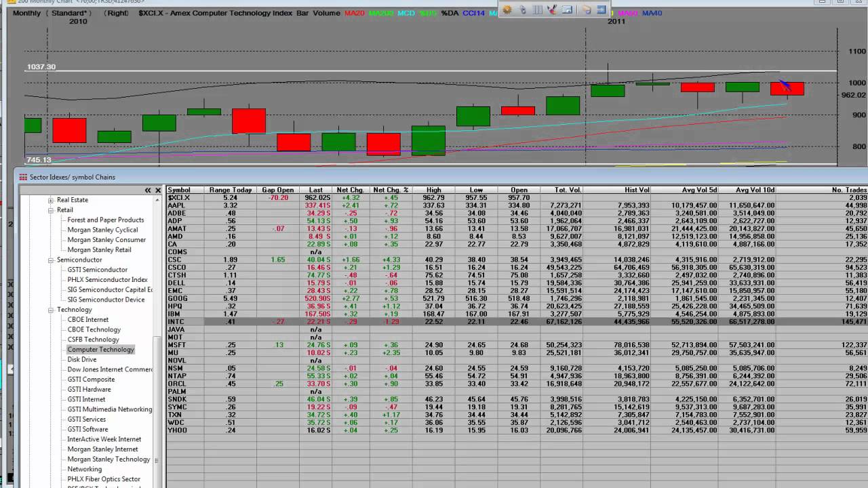
Task: Click the MA20 indicator label on chart
Action: pyautogui.click(x=354, y=13)
